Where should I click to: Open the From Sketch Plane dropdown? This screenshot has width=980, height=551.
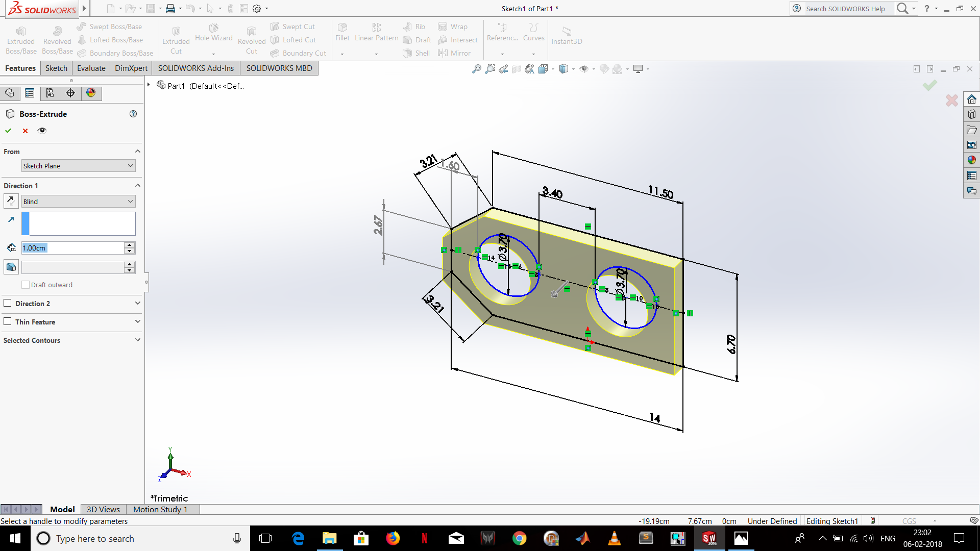[76, 165]
